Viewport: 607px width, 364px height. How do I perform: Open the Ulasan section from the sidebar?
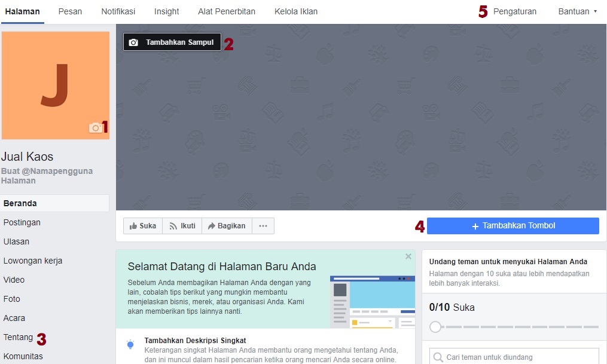click(15, 241)
